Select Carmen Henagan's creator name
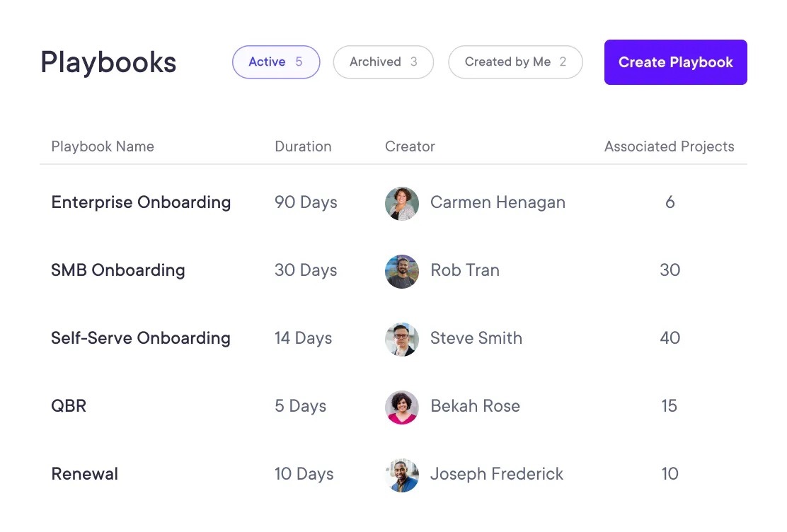The width and height of the screenshot is (787, 532). click(x=498, y=203)
